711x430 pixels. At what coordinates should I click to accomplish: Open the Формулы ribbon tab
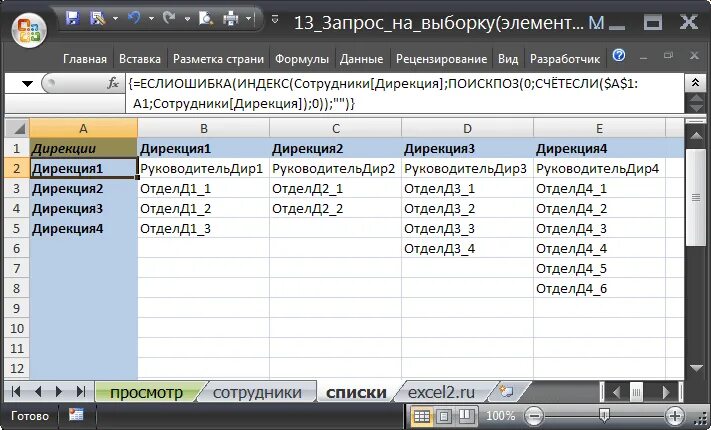click(302, 59)
